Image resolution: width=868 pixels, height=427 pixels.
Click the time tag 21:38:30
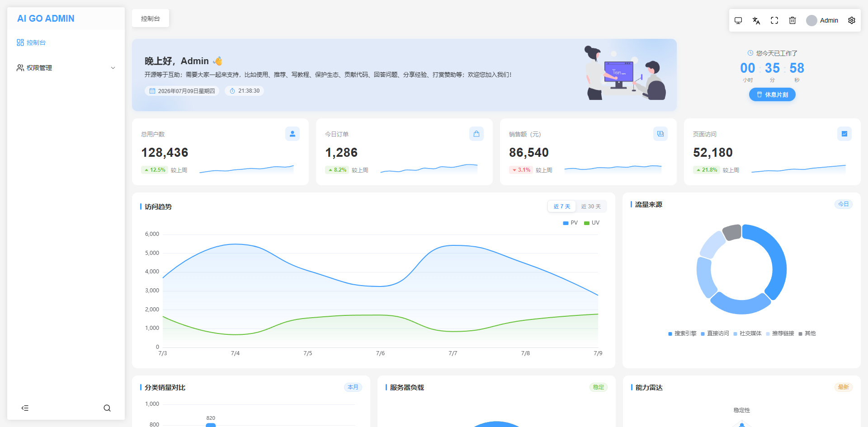tap(244, 91)
